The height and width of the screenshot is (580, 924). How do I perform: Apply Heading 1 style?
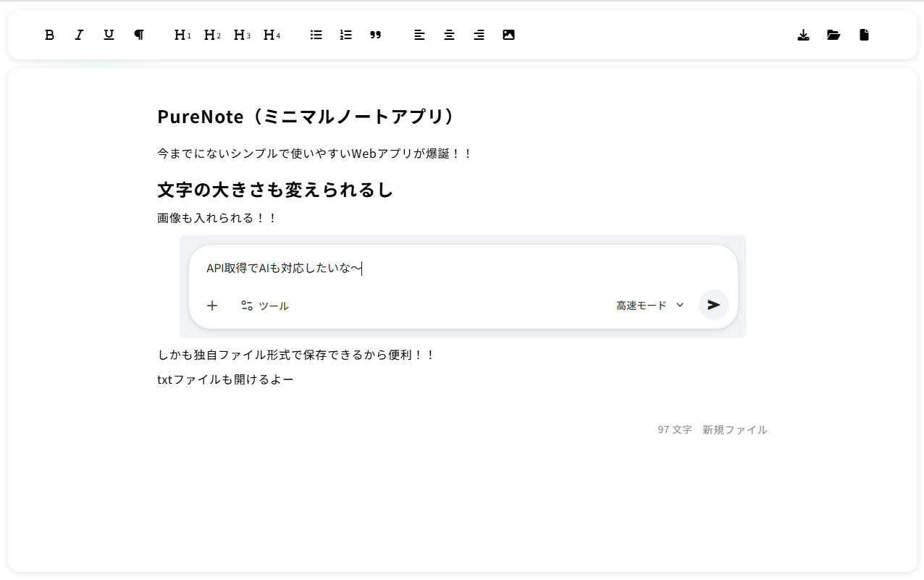(182, 35)
